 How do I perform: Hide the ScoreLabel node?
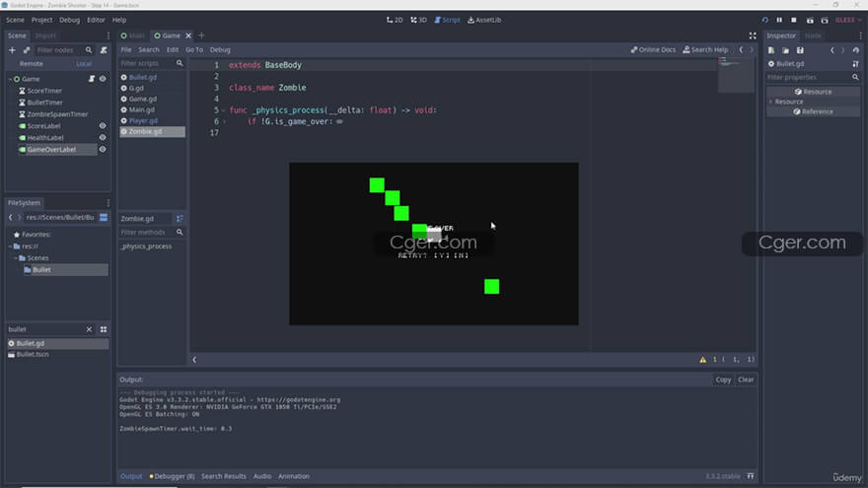click(102, 126)
